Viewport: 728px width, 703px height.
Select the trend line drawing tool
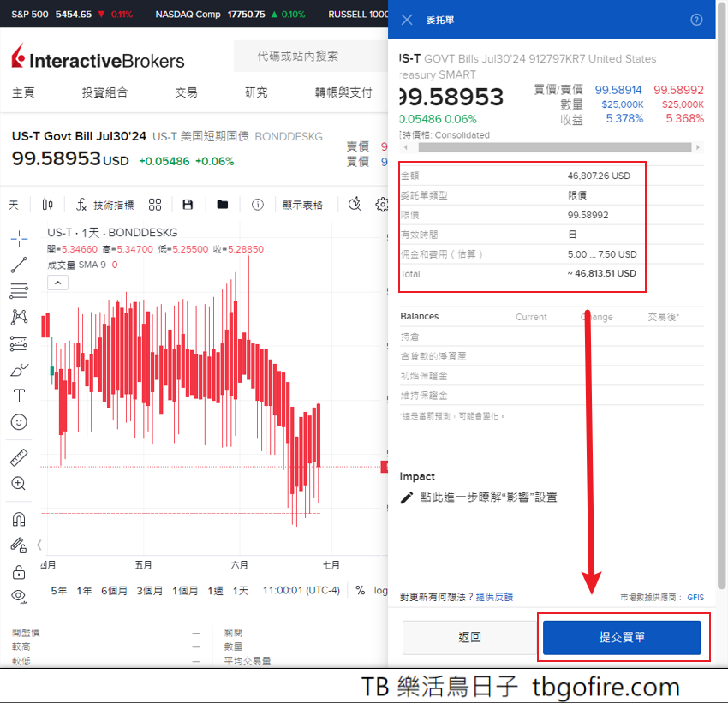(x=19, y=265)
